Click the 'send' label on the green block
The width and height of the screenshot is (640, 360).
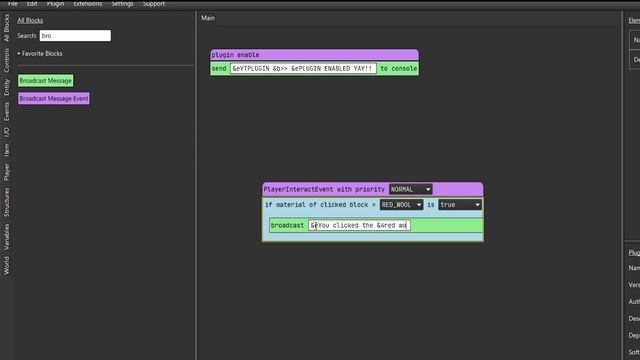[x=219, y=69]
